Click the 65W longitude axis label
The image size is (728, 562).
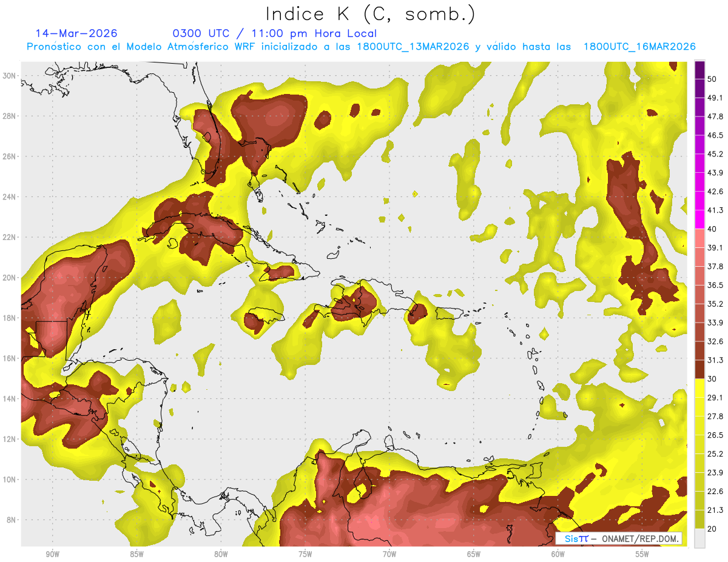pos(474,554)
